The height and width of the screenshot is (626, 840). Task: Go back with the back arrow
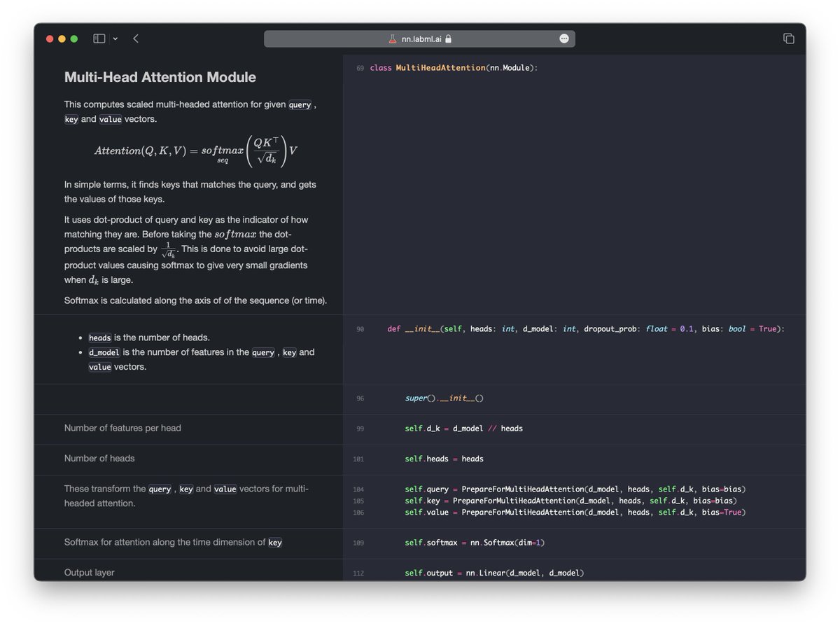pyautogui.click(x=136, y=39)
